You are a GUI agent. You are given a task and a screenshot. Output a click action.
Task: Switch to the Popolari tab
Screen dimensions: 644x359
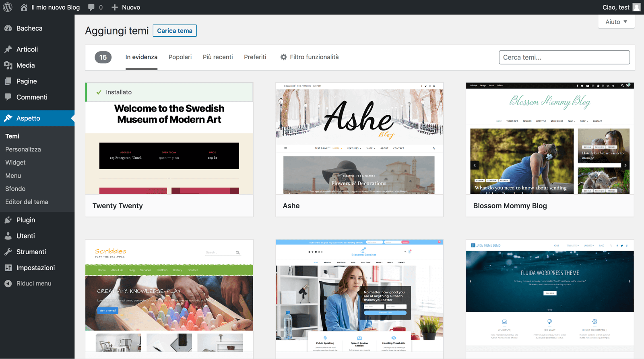(180, 57)
